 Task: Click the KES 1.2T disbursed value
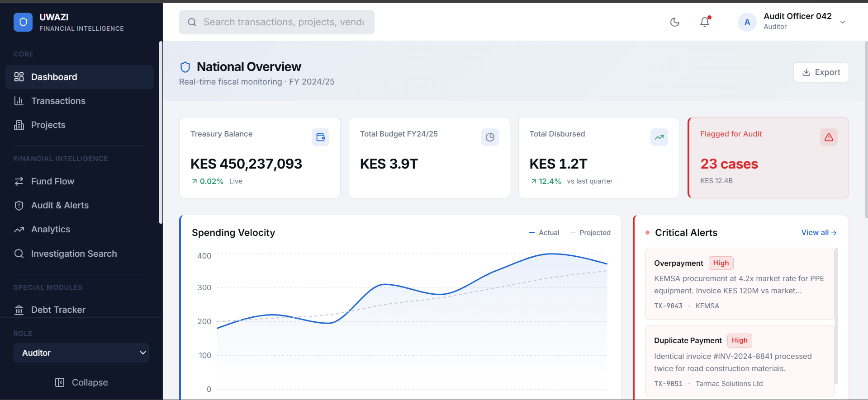point(558,164)
